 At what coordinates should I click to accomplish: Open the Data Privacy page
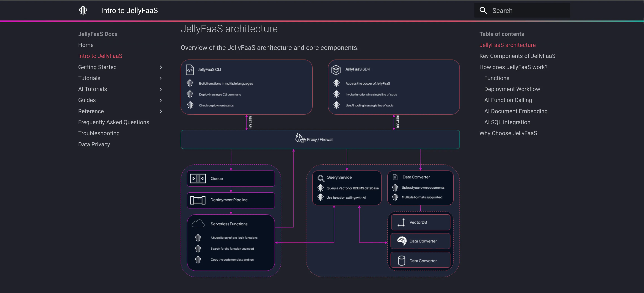[x=94, y=144]
